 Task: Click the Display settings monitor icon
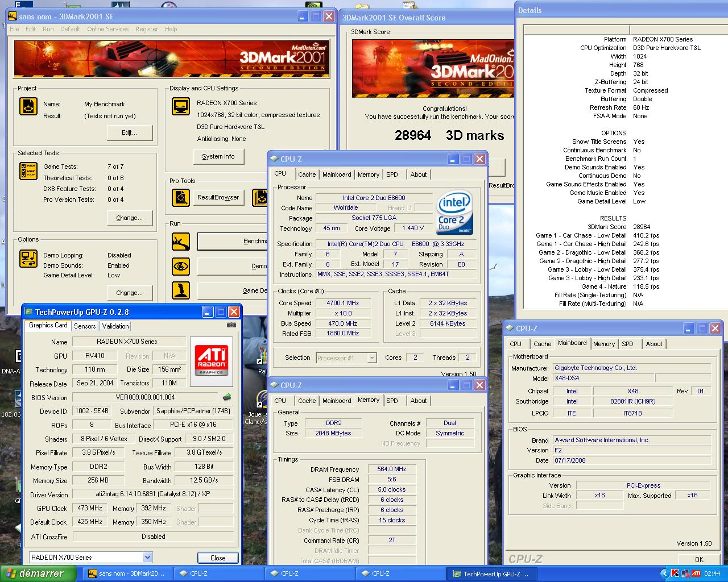(181, 106)
